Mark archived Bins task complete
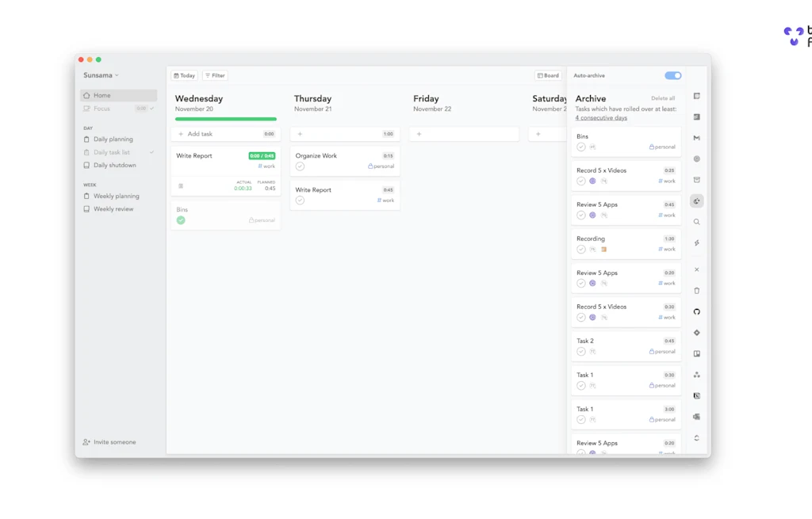Screen dimensions: 812x519 click(581, 147)
